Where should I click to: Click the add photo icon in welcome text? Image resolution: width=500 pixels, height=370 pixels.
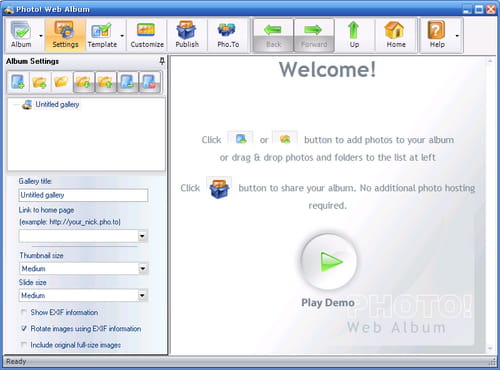tap(240, 138)
